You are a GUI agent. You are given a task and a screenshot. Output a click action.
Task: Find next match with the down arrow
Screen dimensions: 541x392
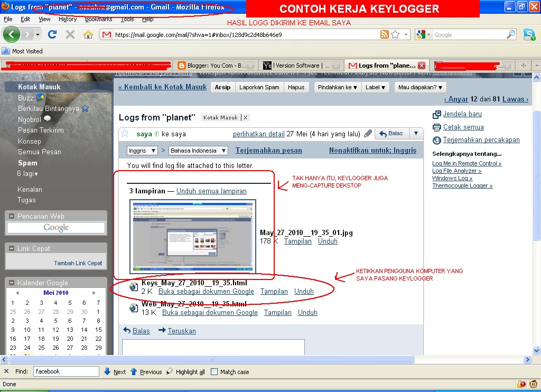point(107,371)
